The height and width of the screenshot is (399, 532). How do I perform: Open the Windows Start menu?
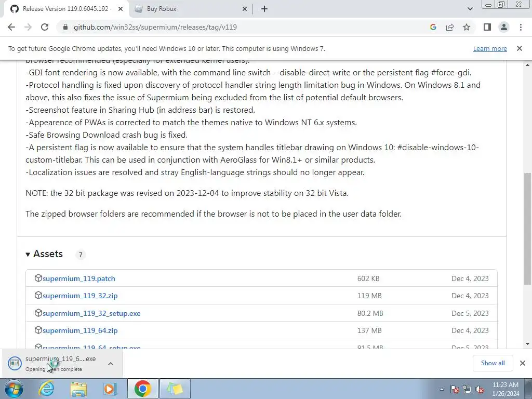click(14, 389)
